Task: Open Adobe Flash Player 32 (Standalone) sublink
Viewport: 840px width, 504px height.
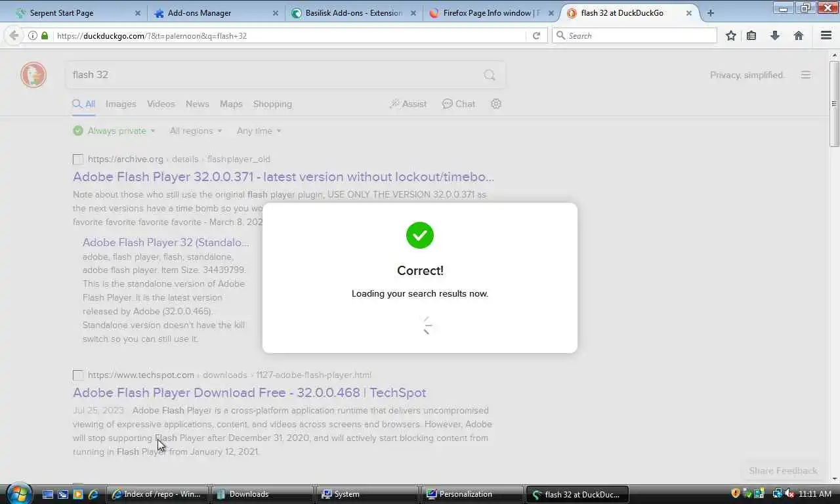Action: 165,242
